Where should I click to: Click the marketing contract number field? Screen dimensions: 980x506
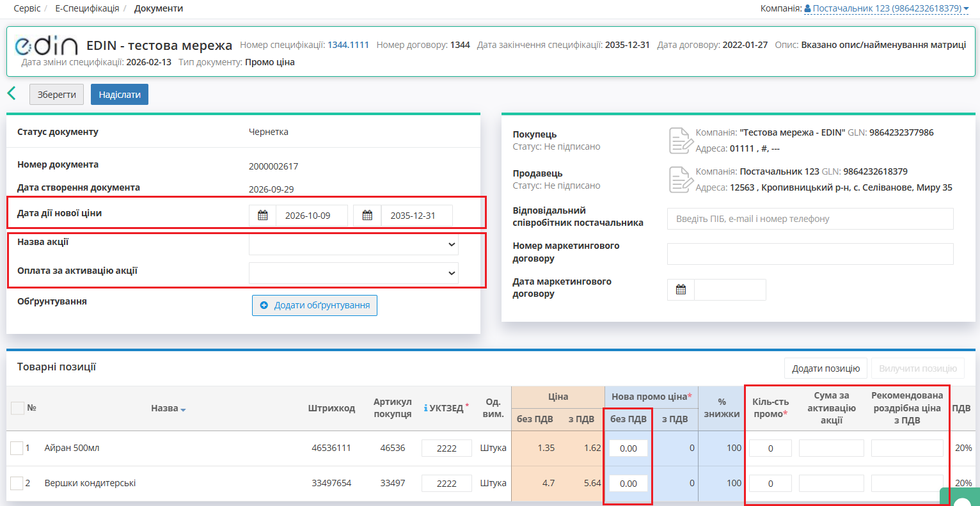(810, 254)
